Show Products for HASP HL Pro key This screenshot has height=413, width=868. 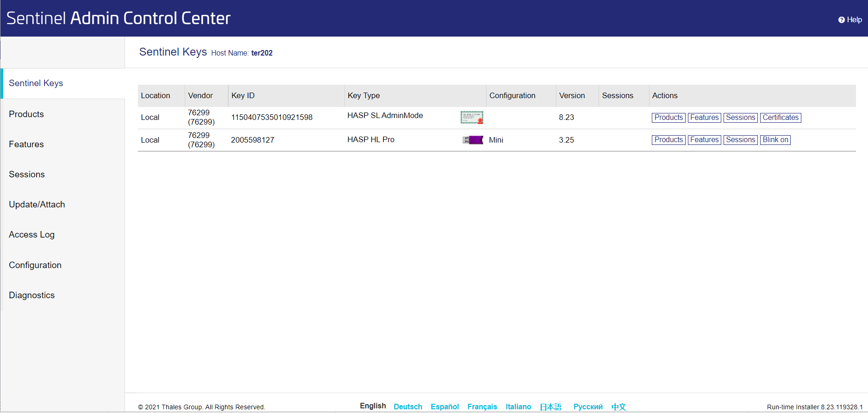[668, 140]
